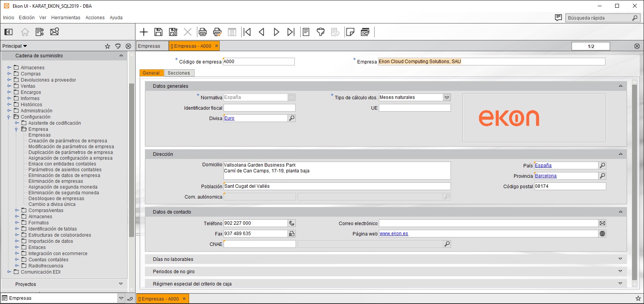This screenshot has width=644, height=304.
Task: Jump to the last record in toolbar
Action: click(291, 32)
